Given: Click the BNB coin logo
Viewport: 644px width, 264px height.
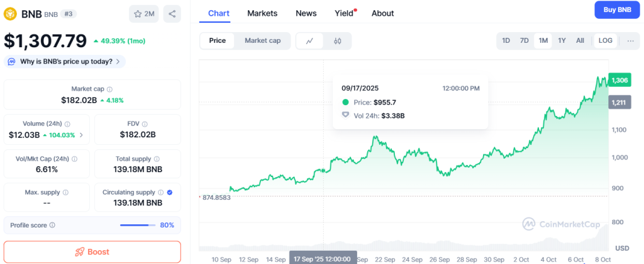Looking at the screenshot, I should [10, 13].
